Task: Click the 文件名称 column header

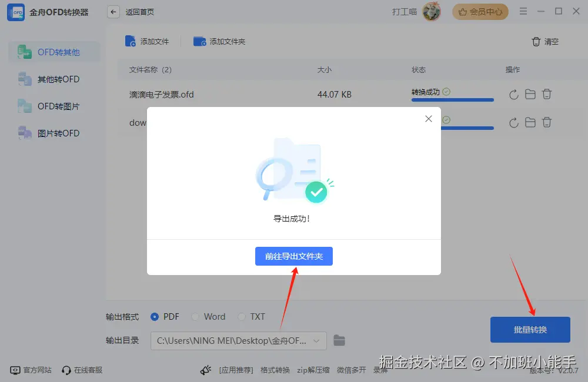Action: (150, 70)
